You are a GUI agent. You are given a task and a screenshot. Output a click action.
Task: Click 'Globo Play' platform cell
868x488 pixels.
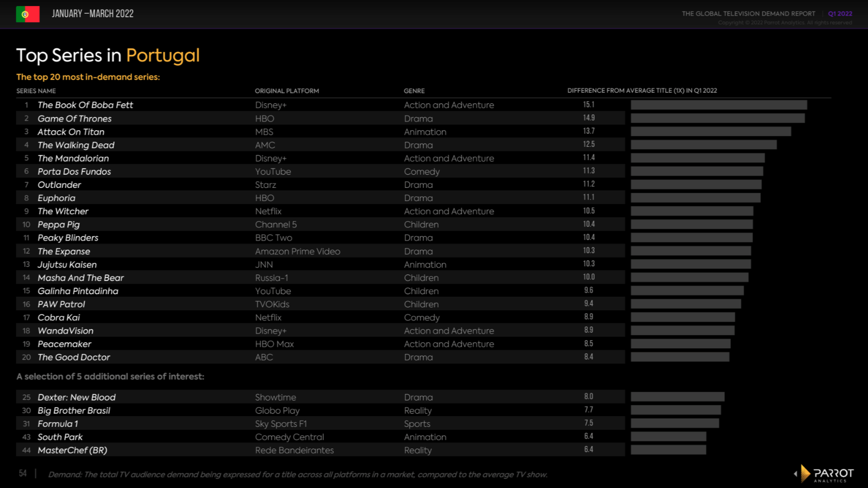point(278,411)
